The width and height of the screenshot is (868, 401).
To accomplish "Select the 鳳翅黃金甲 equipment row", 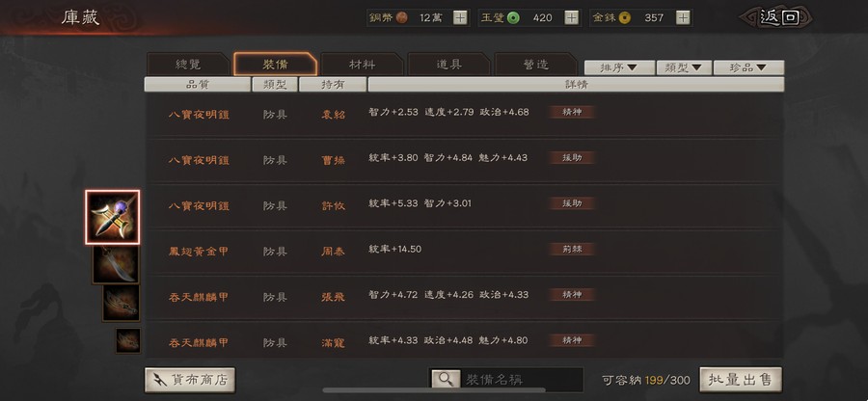I will pos(464,251).
